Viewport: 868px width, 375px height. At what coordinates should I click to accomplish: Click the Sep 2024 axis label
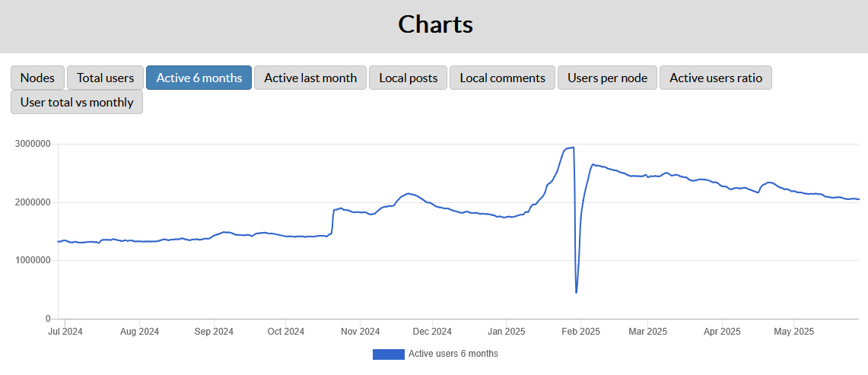click(x=215, y=332)
